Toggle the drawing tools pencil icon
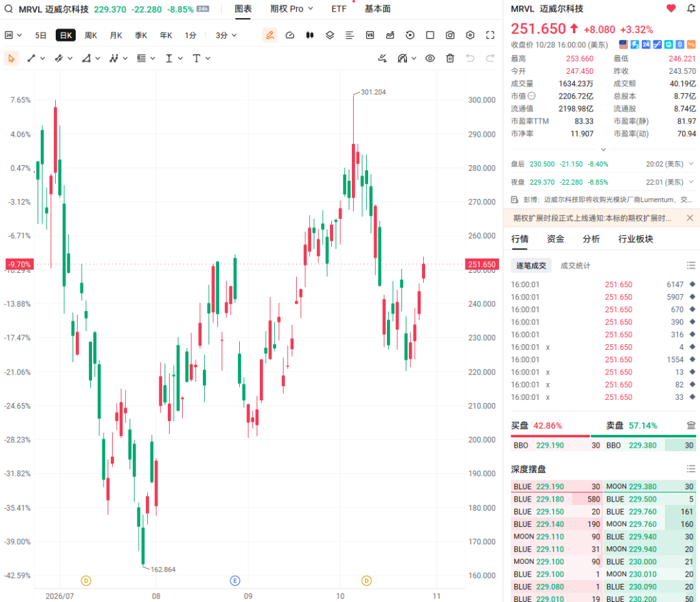The image size is (700, 602). (x=270, y=35)
